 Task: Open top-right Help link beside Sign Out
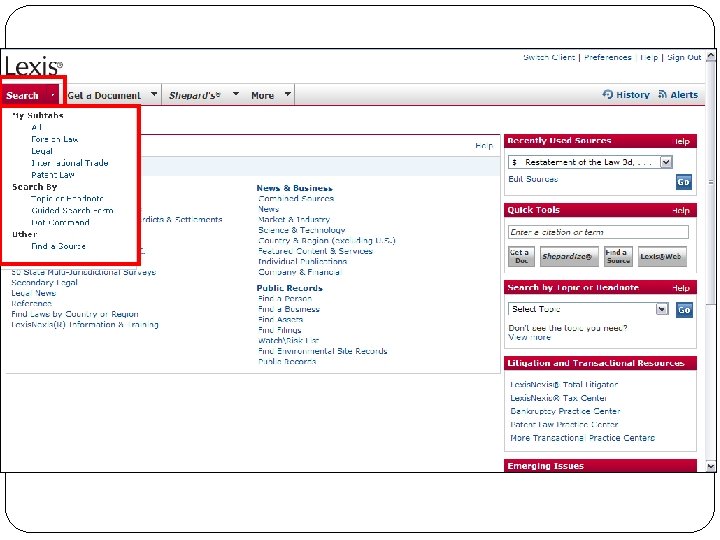pos(649,57)
